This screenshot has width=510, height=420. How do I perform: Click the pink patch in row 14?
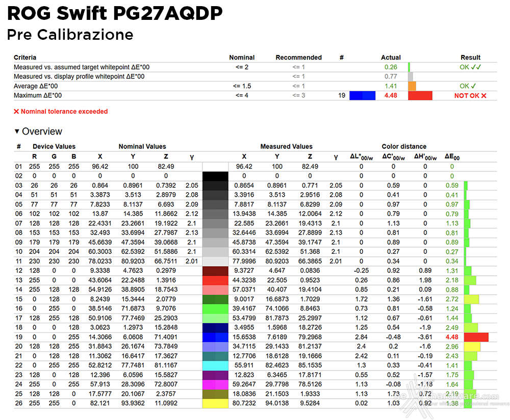(215, 290)
